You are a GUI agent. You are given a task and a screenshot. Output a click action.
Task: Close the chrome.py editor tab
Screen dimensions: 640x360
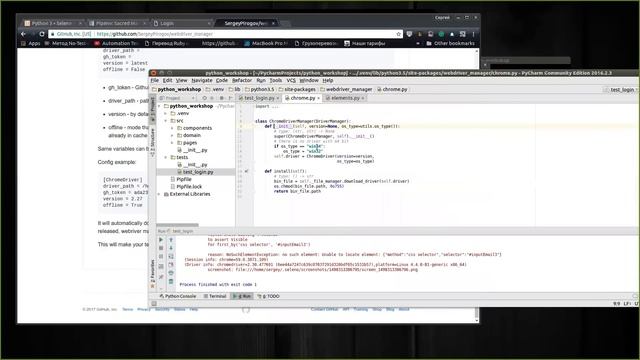(318, 98)
